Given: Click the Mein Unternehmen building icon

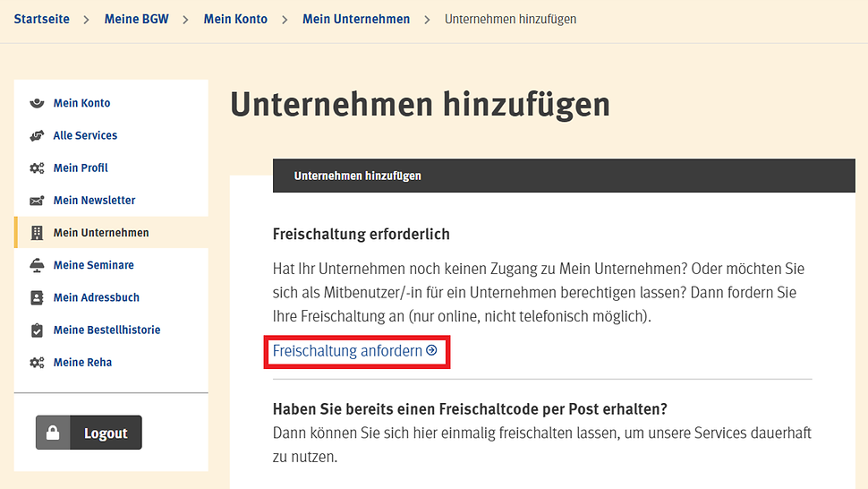Looking at the screenshot, I should tap(37, 233).
